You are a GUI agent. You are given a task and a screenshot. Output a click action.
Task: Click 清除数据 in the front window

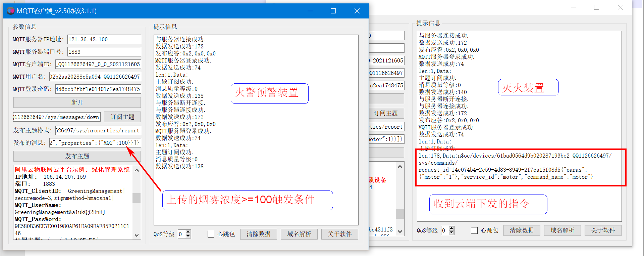[259, 234]
